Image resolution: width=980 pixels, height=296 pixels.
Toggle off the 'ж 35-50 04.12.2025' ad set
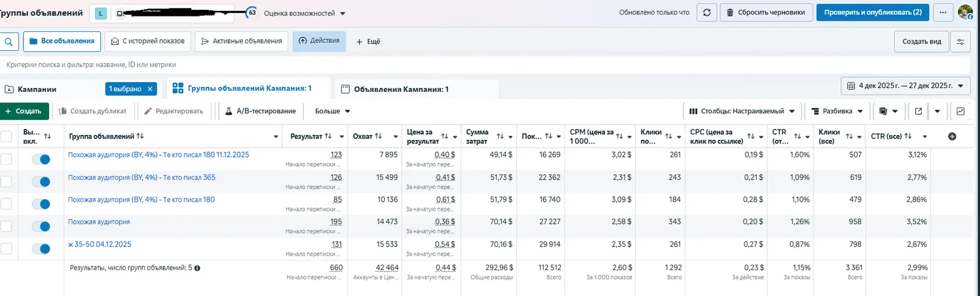click(41, 249)
